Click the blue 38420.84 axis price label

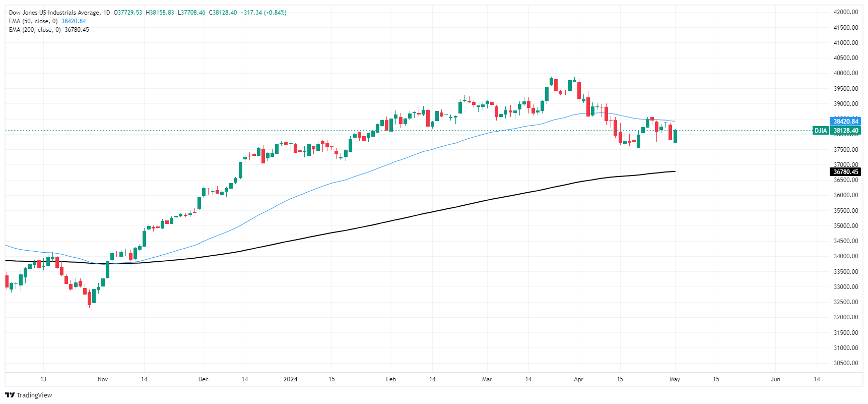coord(845,122)
